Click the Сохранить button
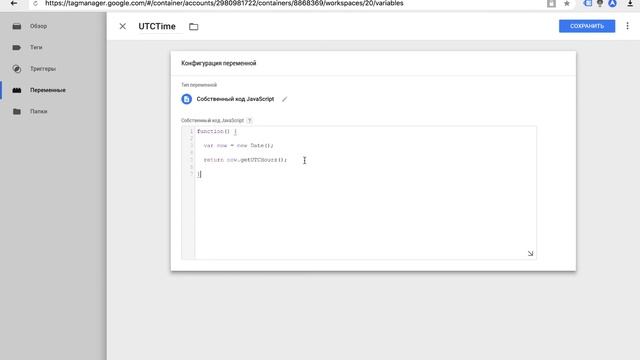The width and height of the screenshot is (640, 360). [x=587, y=26]
